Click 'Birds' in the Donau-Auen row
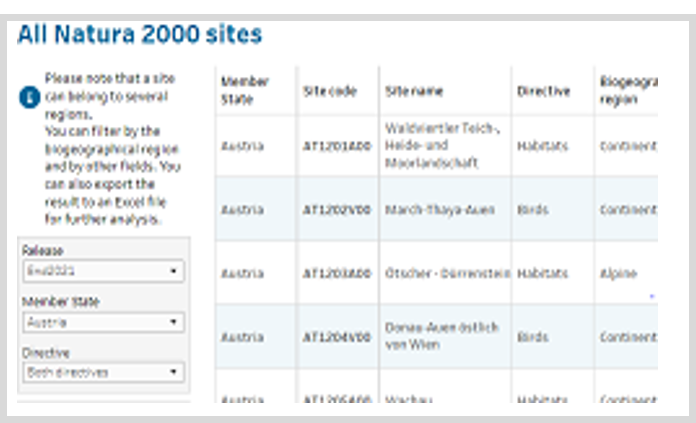 point(533,337)
